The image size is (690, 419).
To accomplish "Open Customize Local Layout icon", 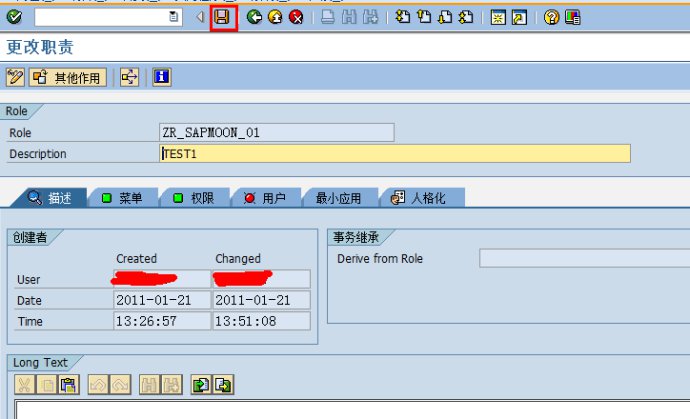I will point(573,17).
